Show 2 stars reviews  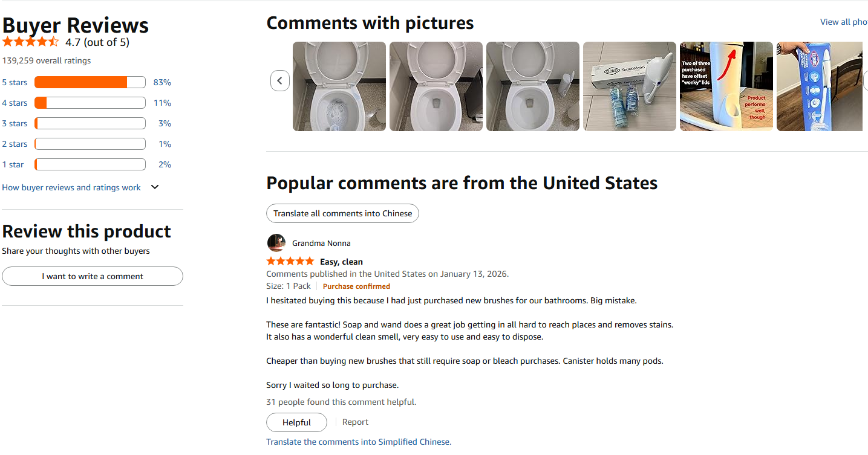(15, 144)
